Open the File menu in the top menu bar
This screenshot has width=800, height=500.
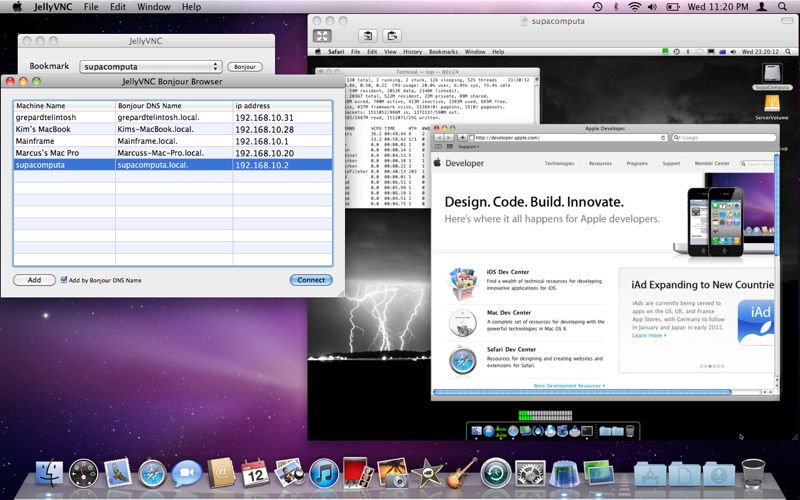[91, 7]
